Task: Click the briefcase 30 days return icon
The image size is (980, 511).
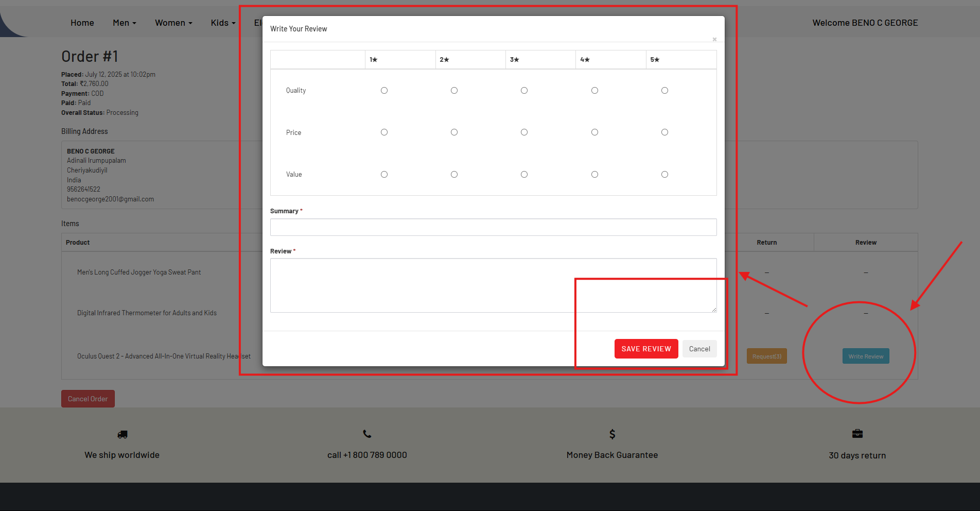Action: pyautogui.click(x=857, y=434)
